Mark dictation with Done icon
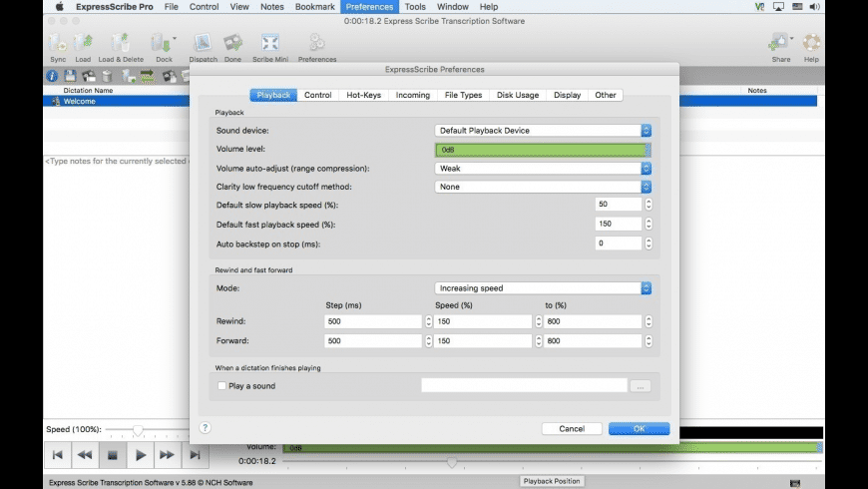 [x=232, y=43]
